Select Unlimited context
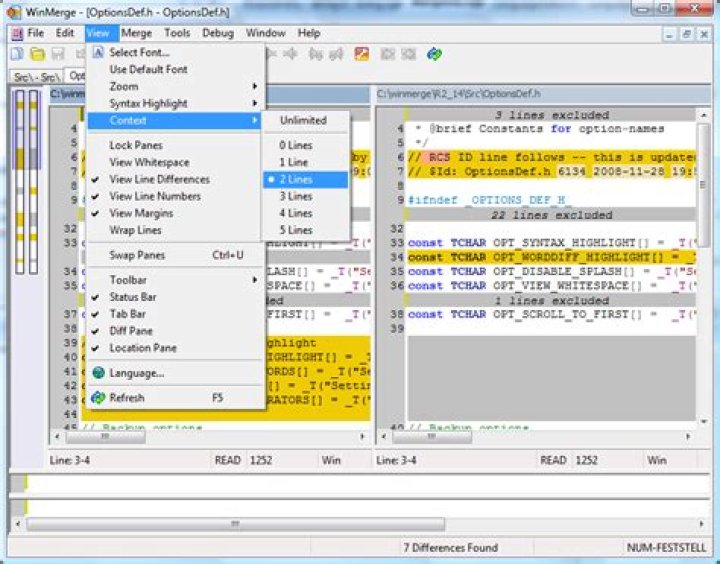 (306, 120)
